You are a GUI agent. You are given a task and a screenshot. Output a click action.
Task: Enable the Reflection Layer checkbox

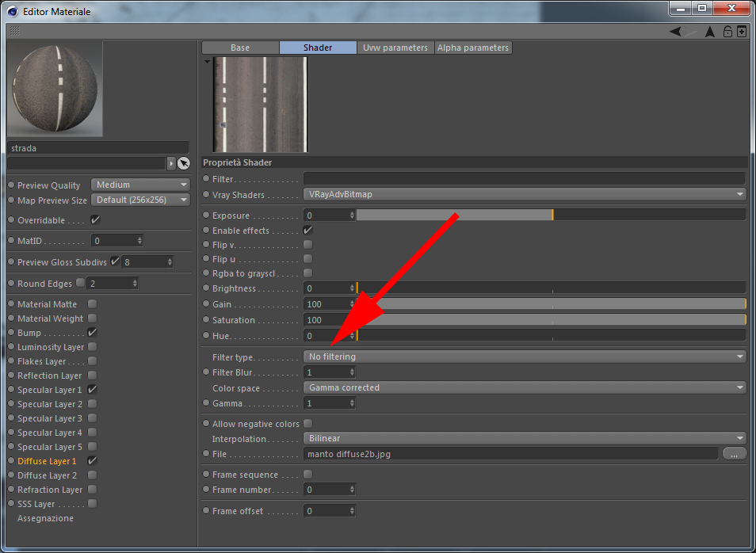(x=92, y=375)
